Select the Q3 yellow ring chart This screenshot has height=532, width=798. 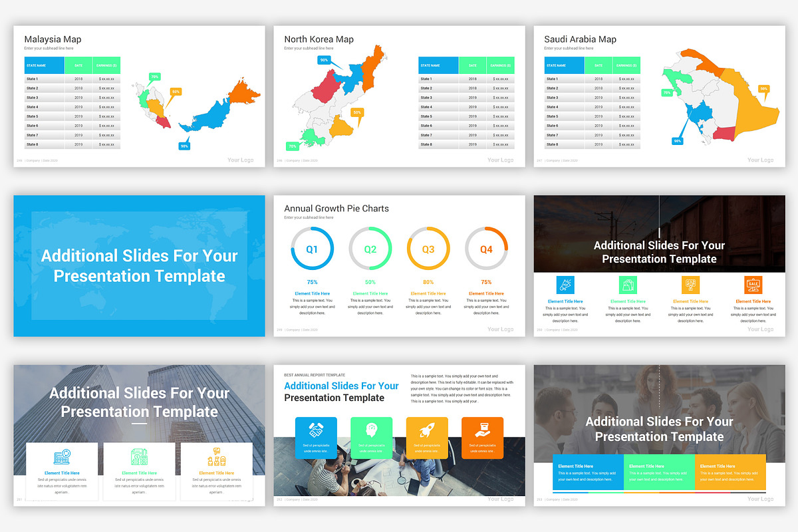[428, 249]
